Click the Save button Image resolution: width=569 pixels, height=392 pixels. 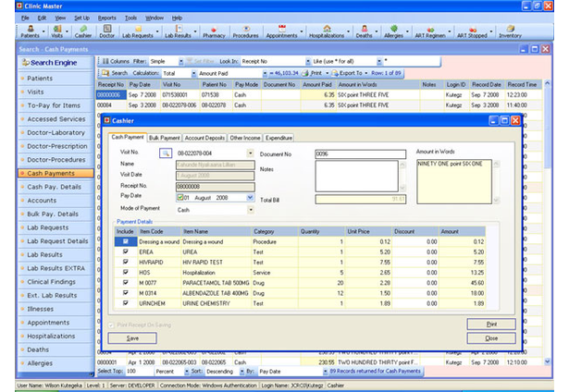pos(132,338)
